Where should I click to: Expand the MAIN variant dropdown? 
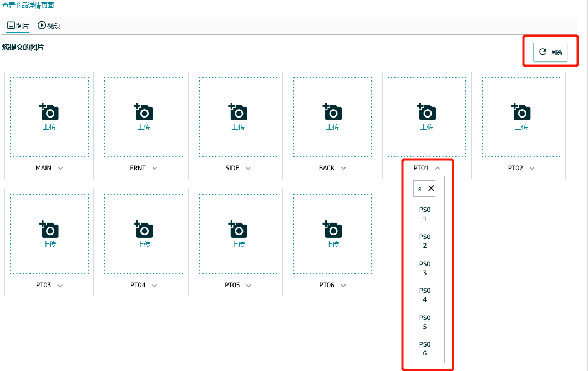(60, 168)
